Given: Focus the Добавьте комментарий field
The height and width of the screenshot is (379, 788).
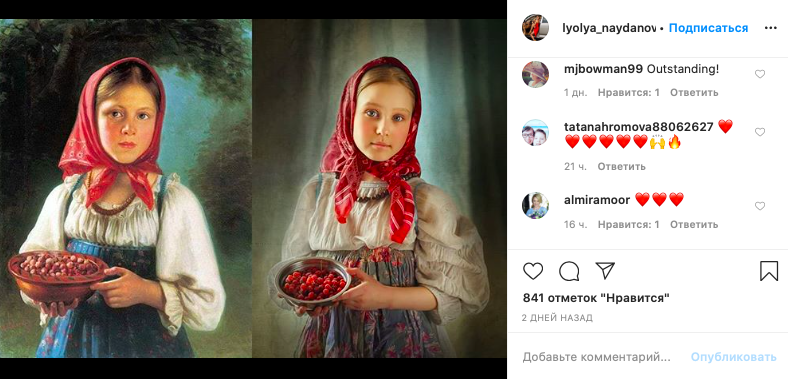Looking at the screenshot, I should (x=597, y=357).
